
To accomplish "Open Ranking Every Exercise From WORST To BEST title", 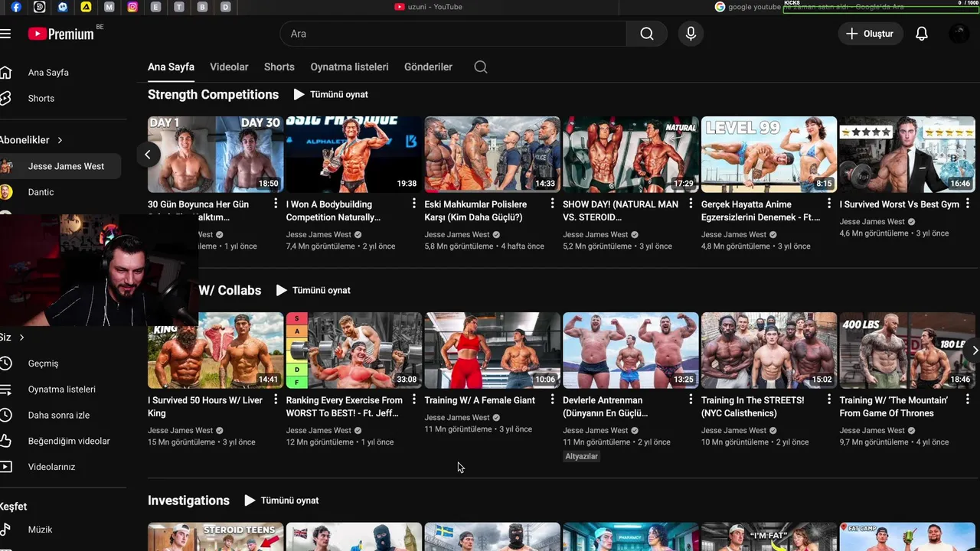I will pyautogui.click(x=345, y=406).
